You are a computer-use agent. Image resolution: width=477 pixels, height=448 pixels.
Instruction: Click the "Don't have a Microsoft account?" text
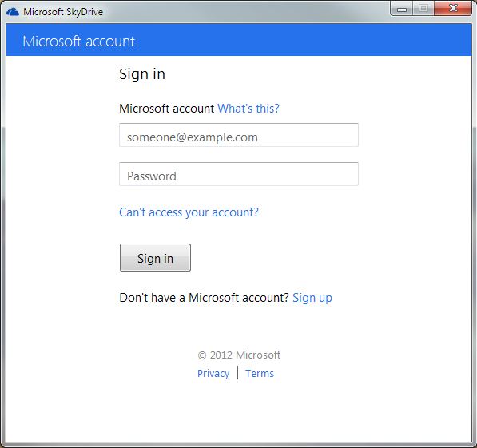coord(204,297)
